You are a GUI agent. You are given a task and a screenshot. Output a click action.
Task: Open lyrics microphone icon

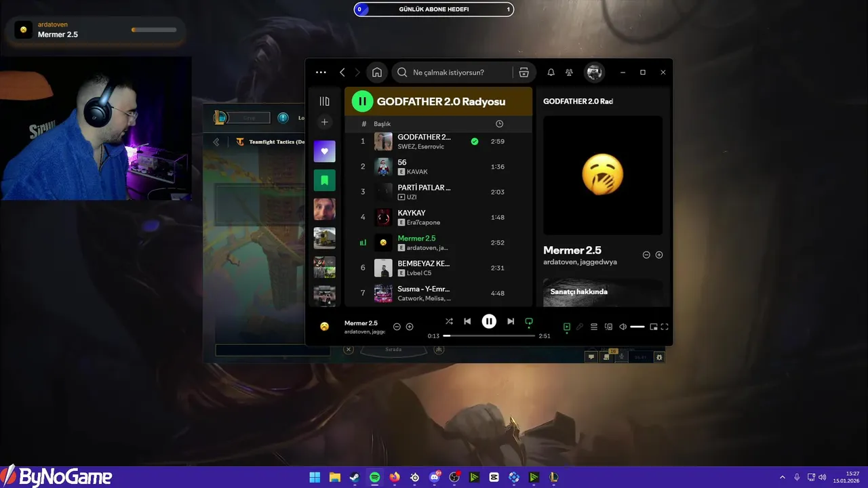[x=580, y=327]
